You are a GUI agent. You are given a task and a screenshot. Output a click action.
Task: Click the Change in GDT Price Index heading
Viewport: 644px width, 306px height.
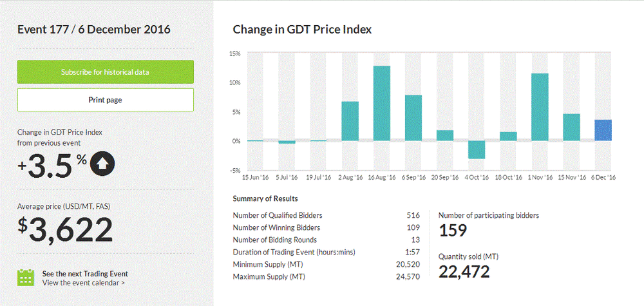click(302, 30)
